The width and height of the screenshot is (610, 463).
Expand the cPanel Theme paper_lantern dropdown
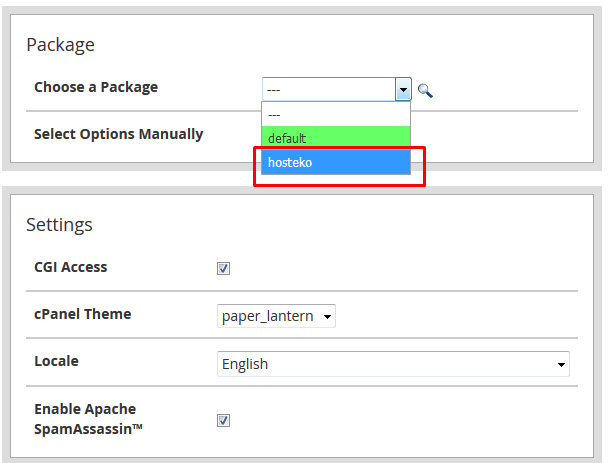point(276,316)
